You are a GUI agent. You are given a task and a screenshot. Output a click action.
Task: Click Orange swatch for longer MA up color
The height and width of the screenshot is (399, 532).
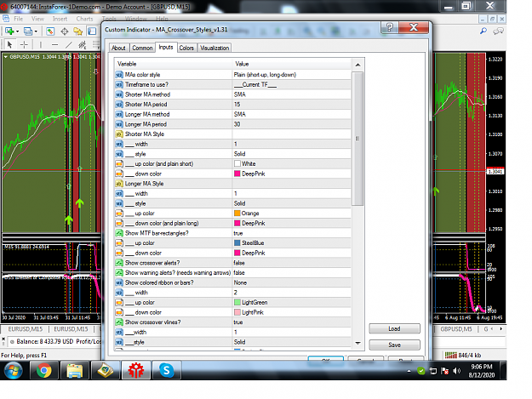pyautogui.click(x=237, y=214)
